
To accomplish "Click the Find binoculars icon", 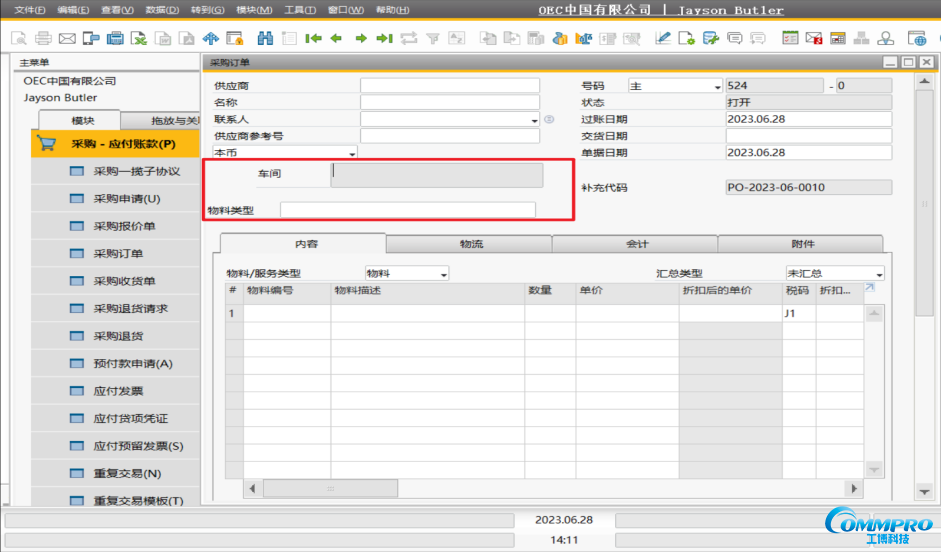I will coord(265,38).
